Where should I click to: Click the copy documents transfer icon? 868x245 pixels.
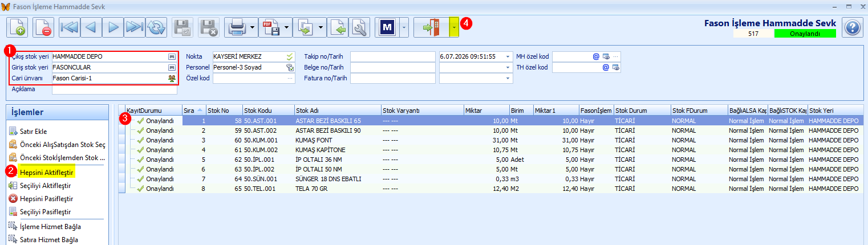[305, 27]
